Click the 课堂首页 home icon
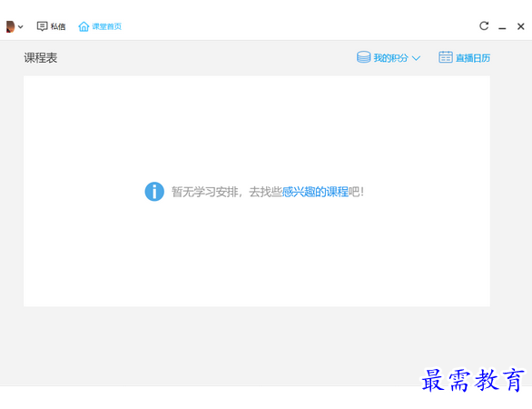532x409 pixels. (x=84, y=26)
